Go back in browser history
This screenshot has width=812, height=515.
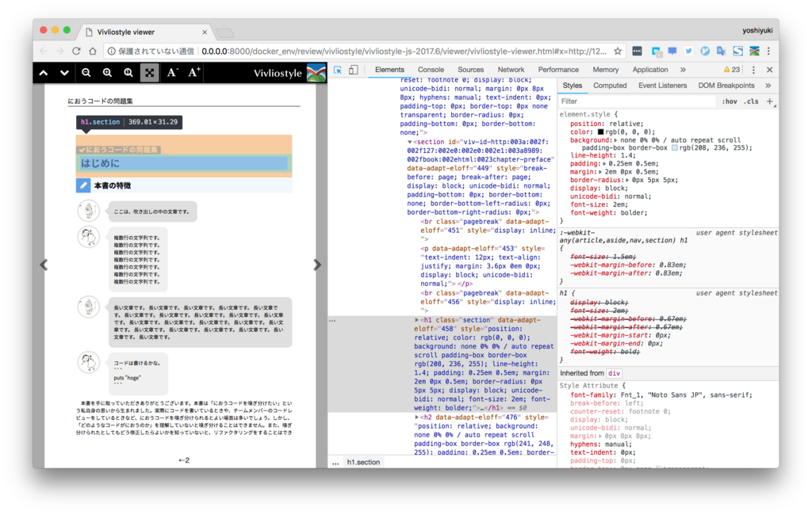44,51
